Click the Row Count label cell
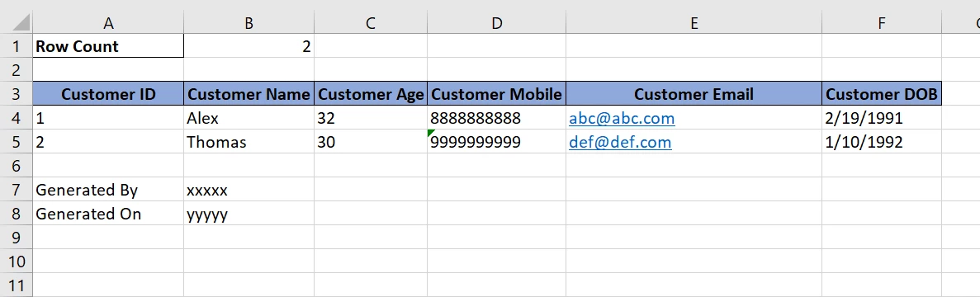 click(108, 45)
